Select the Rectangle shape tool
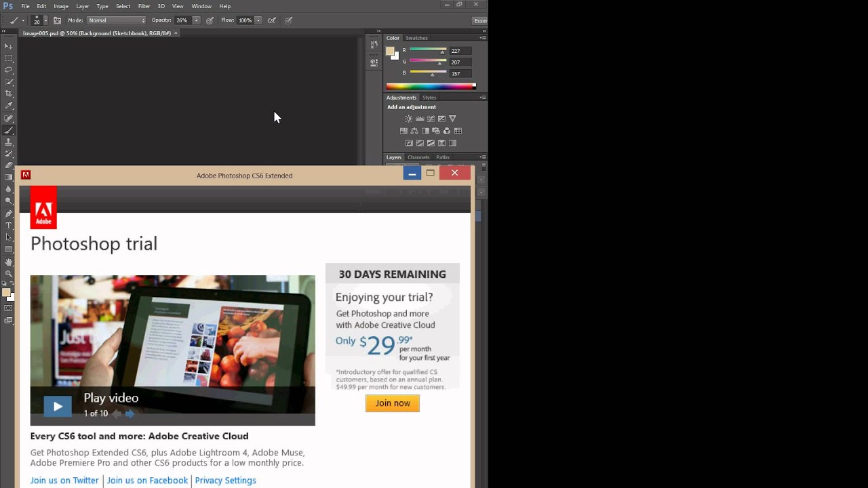The image size is (868, 488). [9, 249]
